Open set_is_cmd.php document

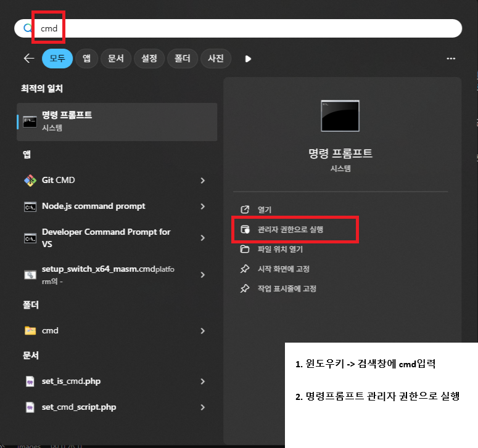coord(117,381)
